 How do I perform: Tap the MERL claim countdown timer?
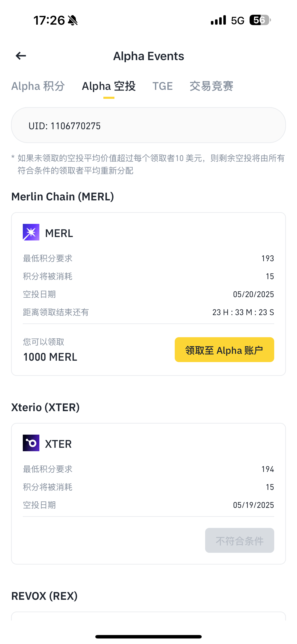click(243, 312)
